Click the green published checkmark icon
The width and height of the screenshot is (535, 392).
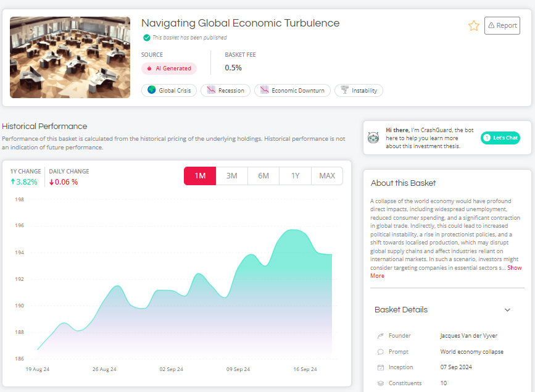click(146, 38)
